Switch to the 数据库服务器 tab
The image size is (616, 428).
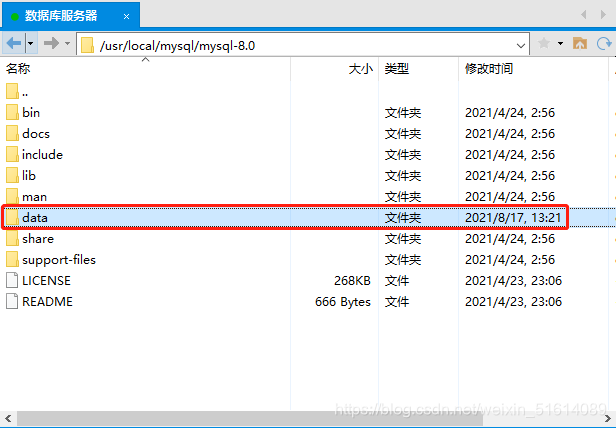[x=70, y=16]
